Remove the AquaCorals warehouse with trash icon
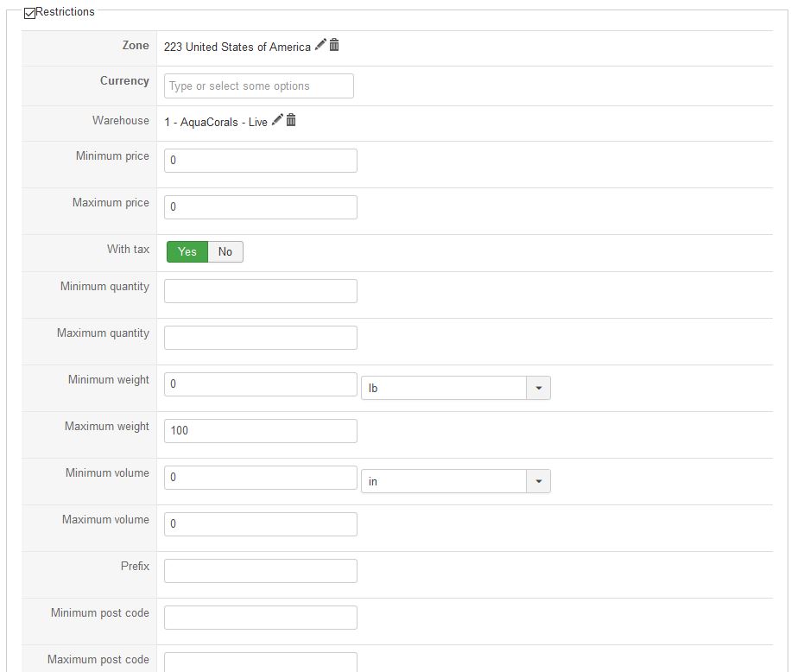 (x=291, y=120)
